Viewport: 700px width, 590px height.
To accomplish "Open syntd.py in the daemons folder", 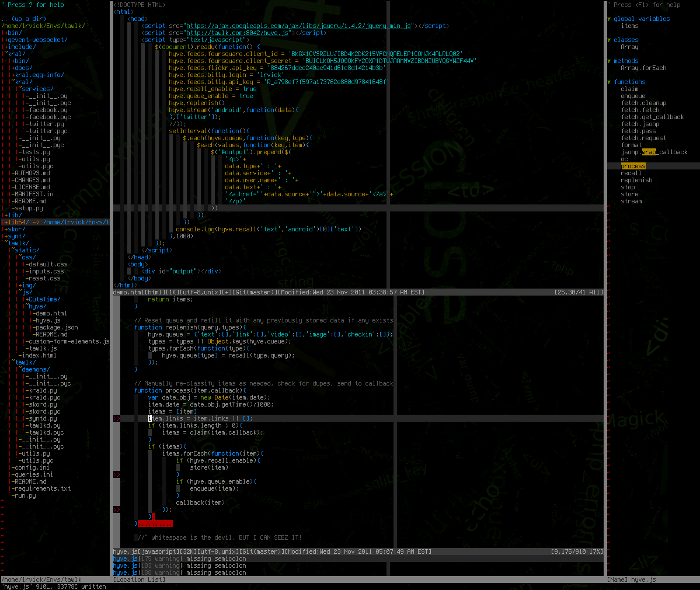I will tap(43, 418).
